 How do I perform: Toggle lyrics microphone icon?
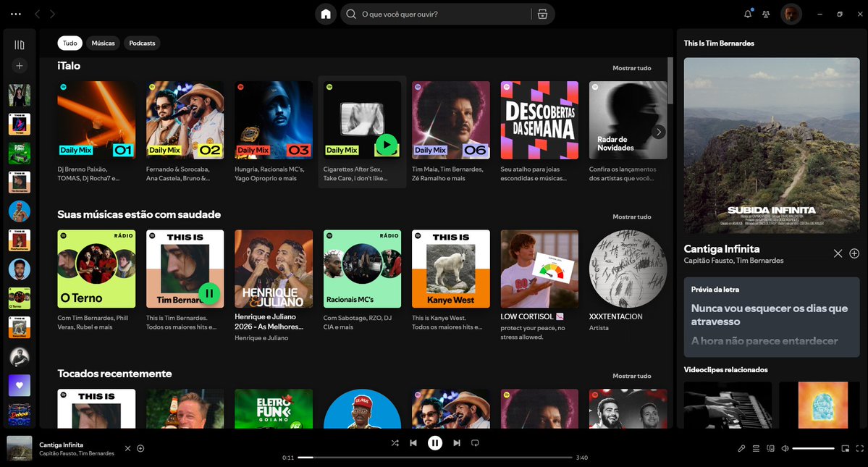(x=741, y=449)
